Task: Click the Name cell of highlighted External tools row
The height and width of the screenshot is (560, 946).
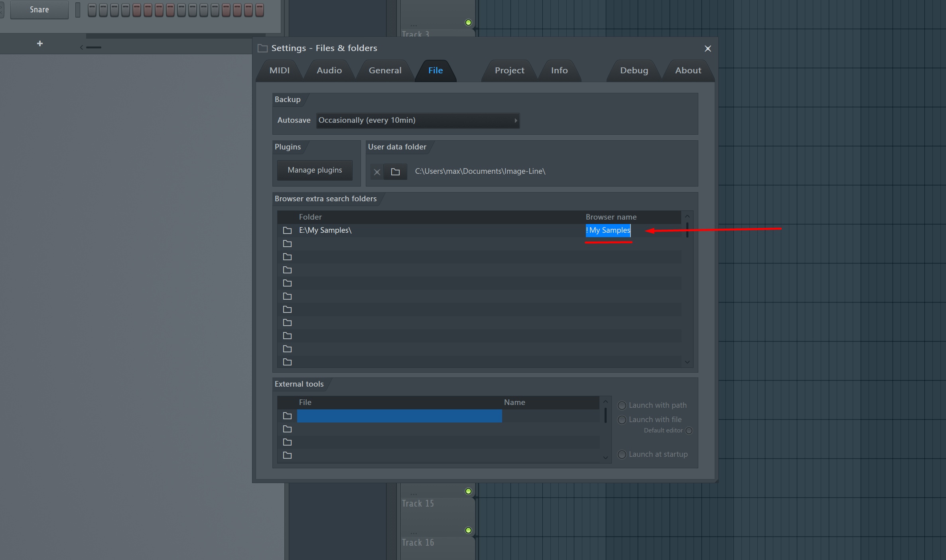Action: click(x=550, y=416)
